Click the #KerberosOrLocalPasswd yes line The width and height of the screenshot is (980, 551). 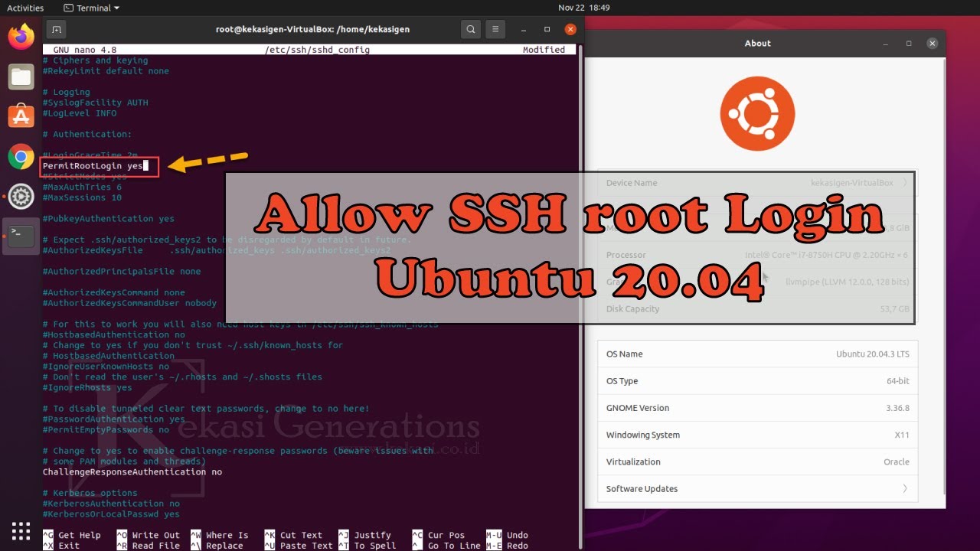point(111,514)
